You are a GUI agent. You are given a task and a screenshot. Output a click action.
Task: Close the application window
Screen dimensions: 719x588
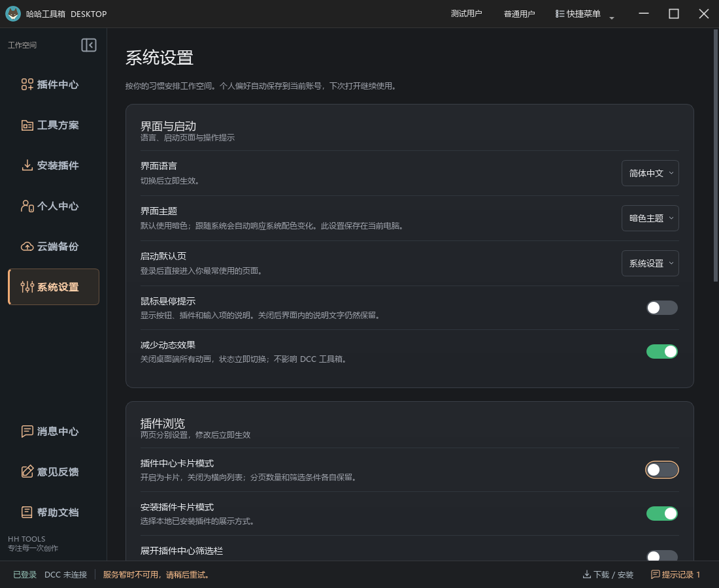(704, 14)
